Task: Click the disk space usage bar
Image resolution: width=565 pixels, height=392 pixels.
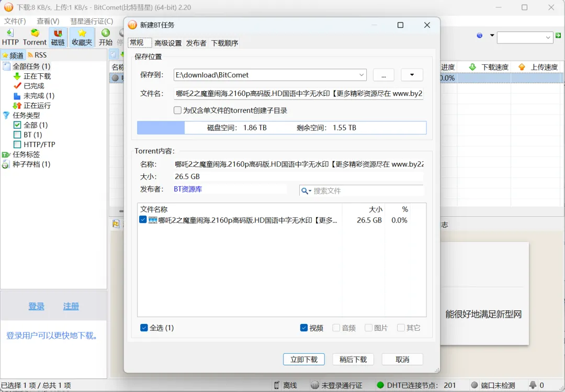Action: tap(282, 128)
